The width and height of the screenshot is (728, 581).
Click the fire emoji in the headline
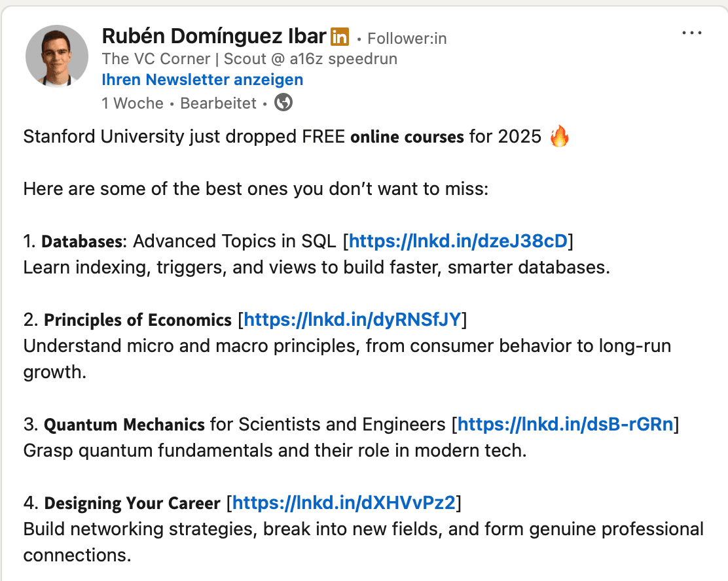tap(560, 136)
